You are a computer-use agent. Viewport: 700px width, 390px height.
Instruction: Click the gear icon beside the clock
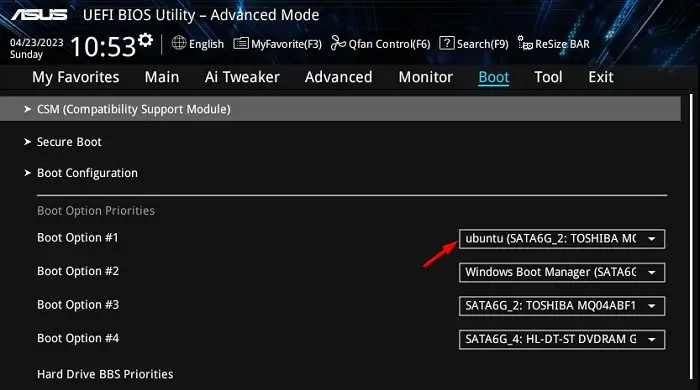click(x=145, y=40)
